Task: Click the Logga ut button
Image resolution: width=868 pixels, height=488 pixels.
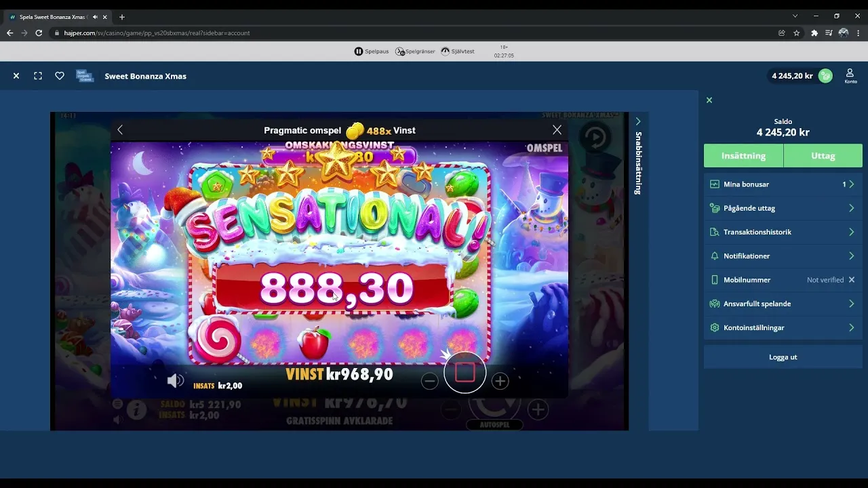Action: (783, 357)
